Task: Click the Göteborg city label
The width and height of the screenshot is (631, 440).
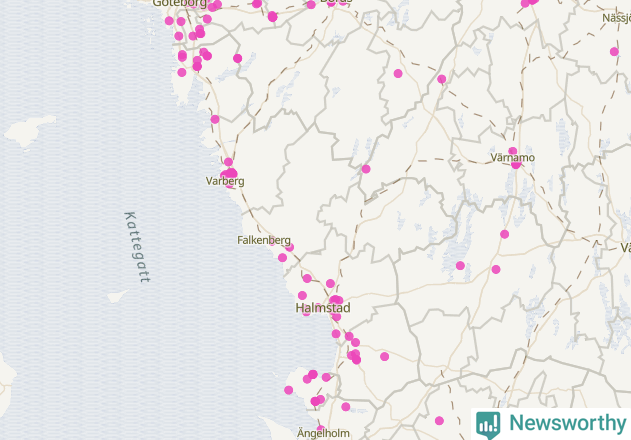Action: pyautogui.click(x=179, y=4)
